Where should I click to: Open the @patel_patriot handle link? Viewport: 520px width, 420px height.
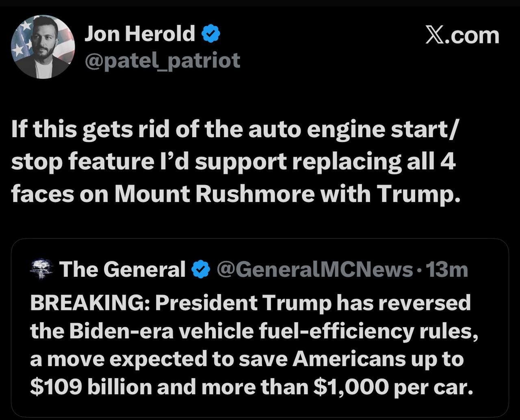pos(162,60)
